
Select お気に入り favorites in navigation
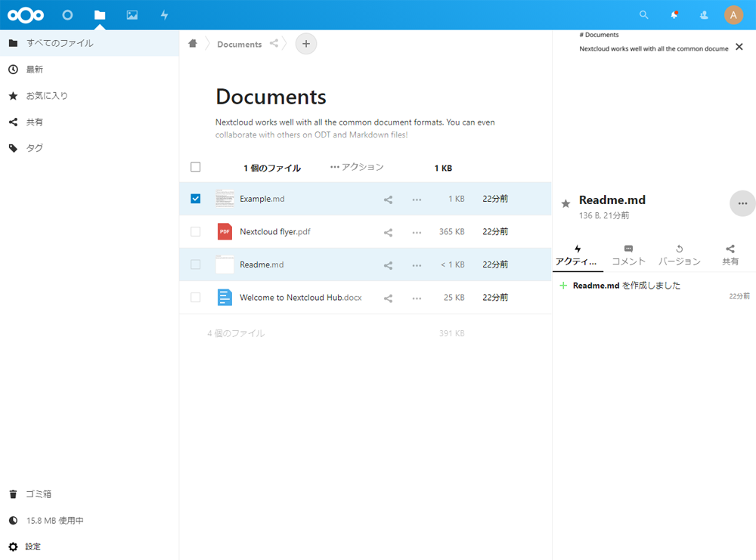coord(89,95)
